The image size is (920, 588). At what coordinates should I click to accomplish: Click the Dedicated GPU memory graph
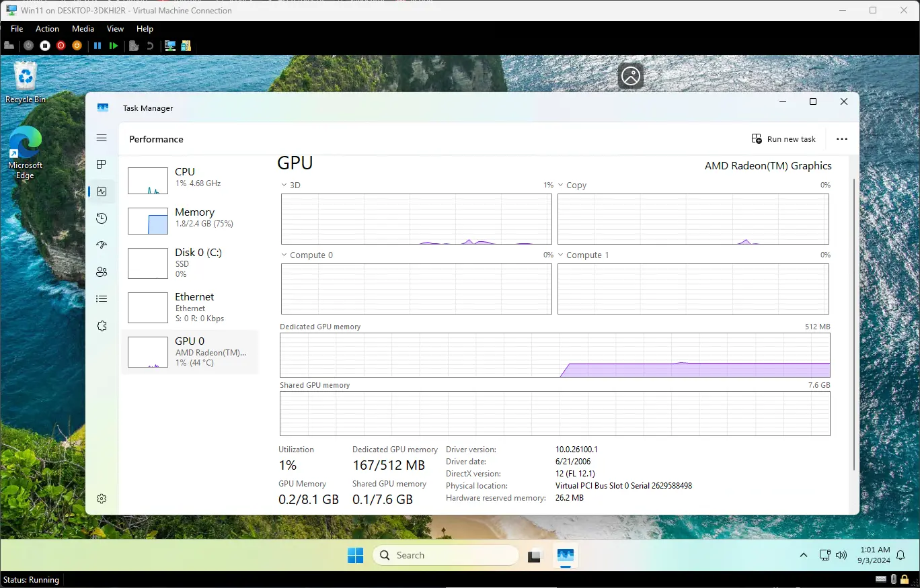point(555,355)
